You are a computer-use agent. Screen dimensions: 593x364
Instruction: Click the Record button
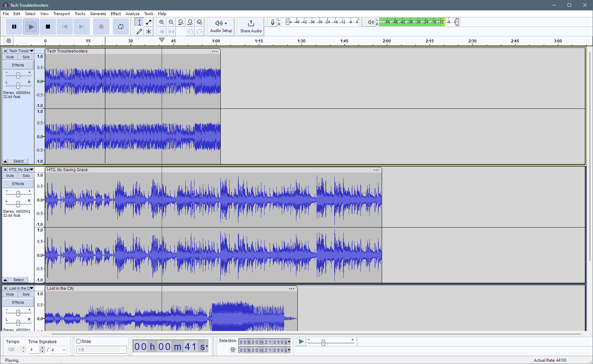click(101, 27)
